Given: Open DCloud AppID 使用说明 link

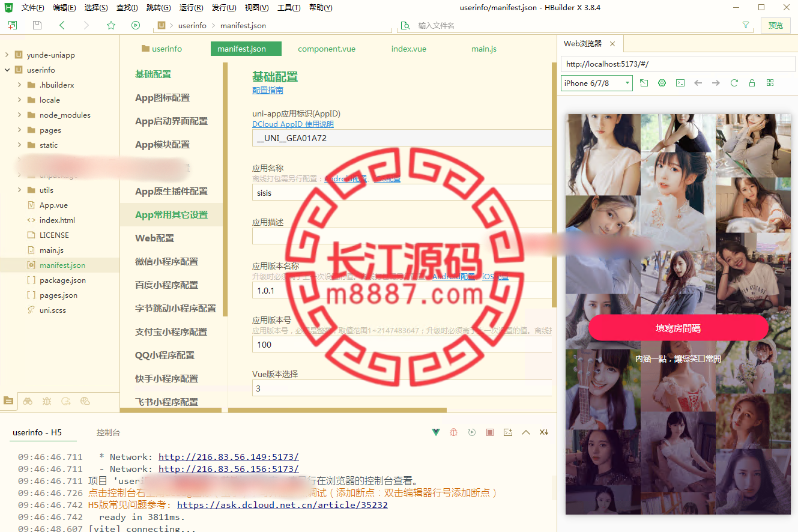Looking at the screenshot, I should pyautogui.click(x=293, y=124).
